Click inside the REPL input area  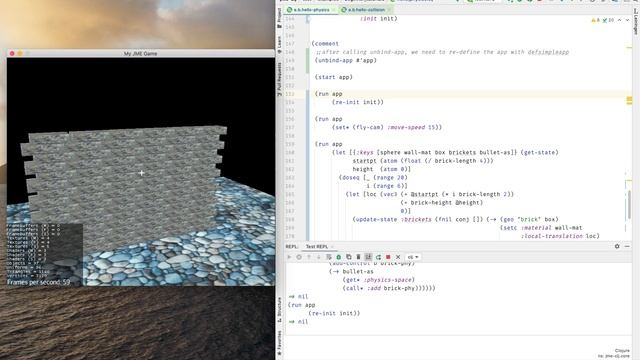click(458, 347)
